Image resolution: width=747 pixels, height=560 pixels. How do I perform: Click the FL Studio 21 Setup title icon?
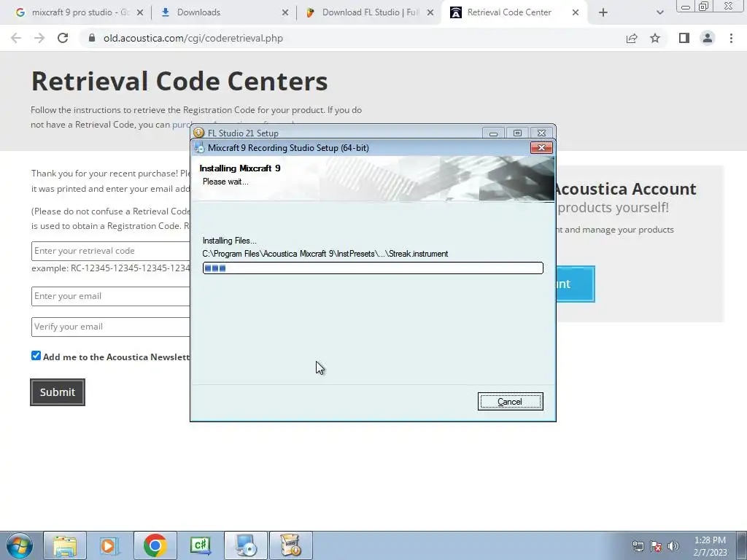199,133
